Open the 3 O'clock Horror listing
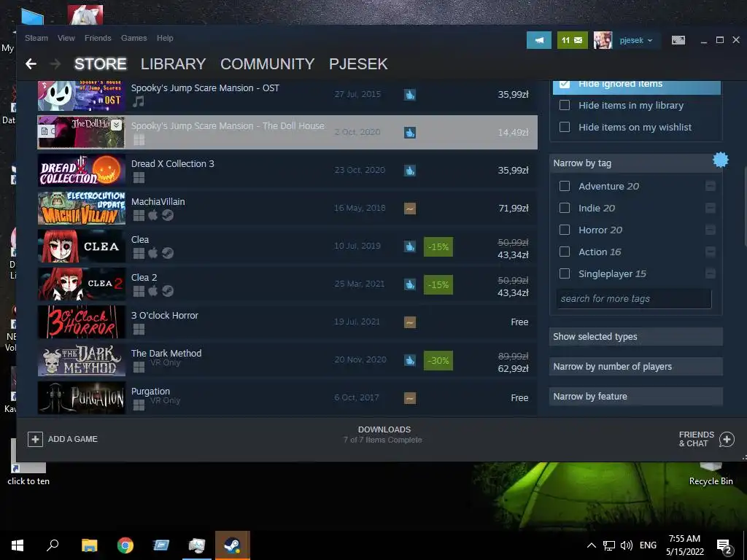The height and width of the screenshot is (560, 747). point(287,322)
